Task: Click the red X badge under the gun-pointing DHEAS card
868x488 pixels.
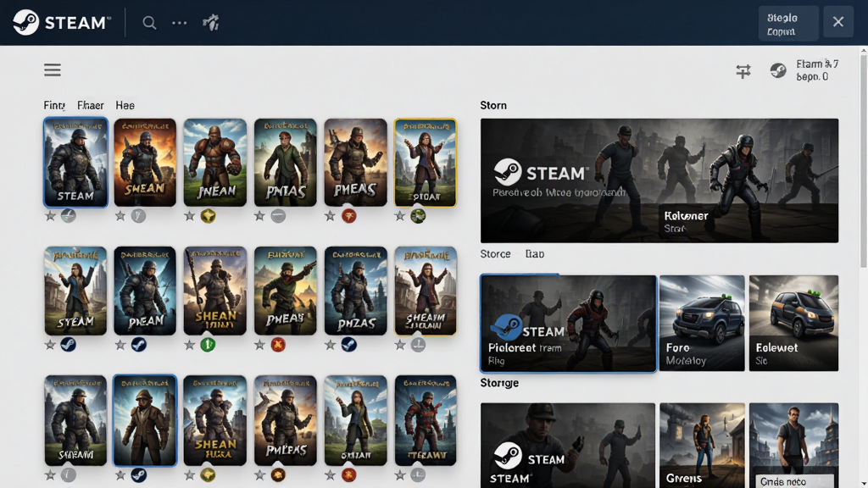Action: click(278, 345)
